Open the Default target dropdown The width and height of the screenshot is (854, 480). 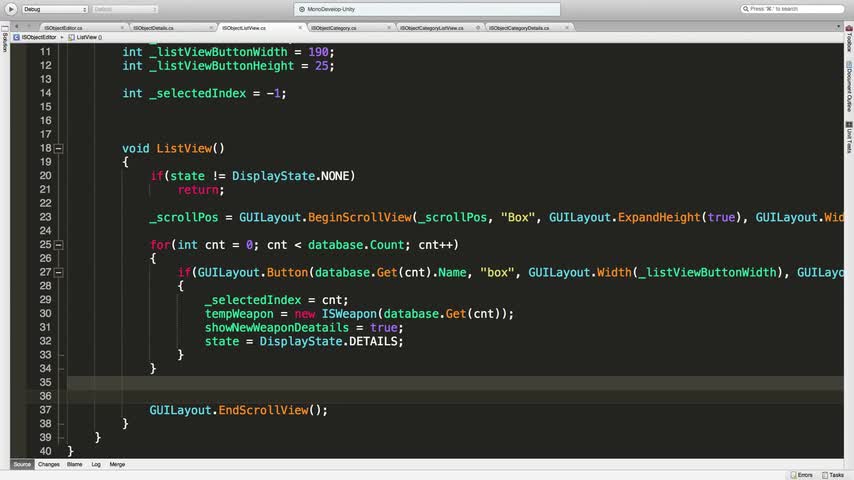(x=125, y=9)
